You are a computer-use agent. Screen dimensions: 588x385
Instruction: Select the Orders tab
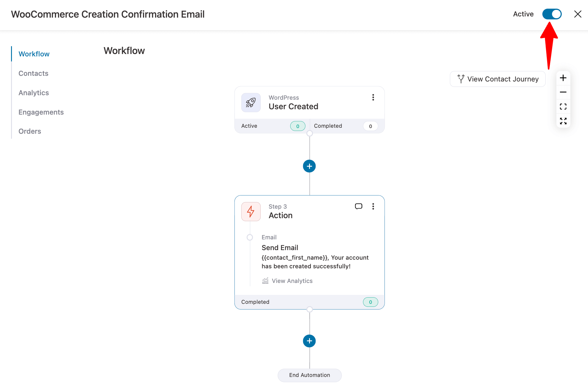tap(30, 131)
